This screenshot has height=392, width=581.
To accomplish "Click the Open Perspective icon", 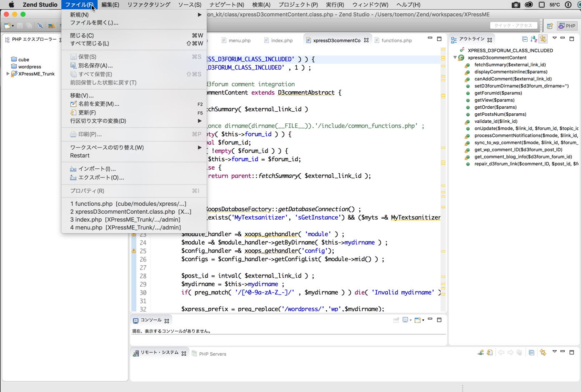I will coord(550,26).
